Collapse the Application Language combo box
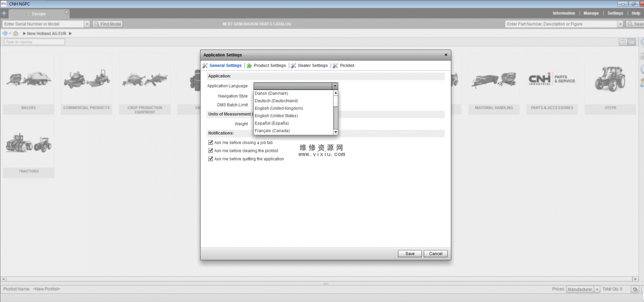This screenshot has height=302, width=644. [x=335, y=86]
